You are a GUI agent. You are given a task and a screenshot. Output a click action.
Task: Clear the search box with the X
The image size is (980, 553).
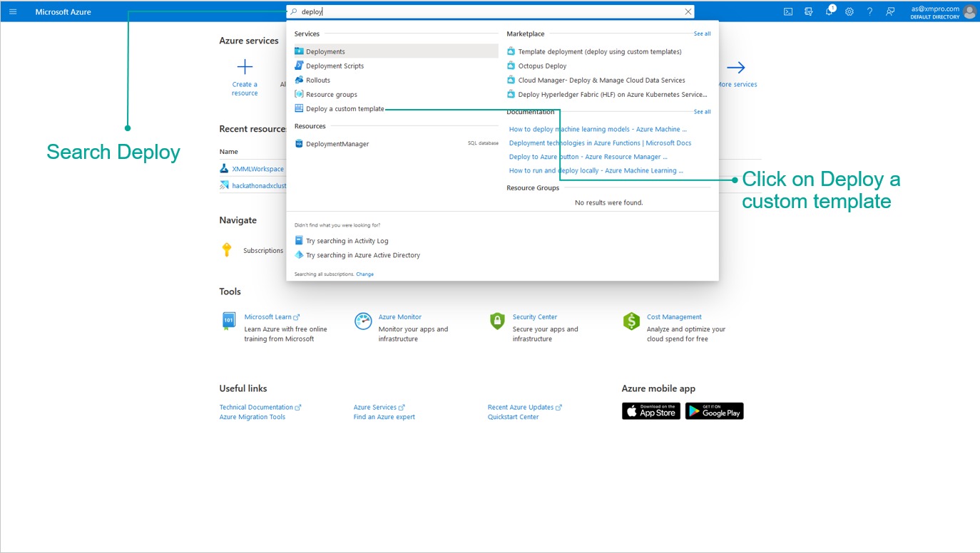[x=688, y=11]
